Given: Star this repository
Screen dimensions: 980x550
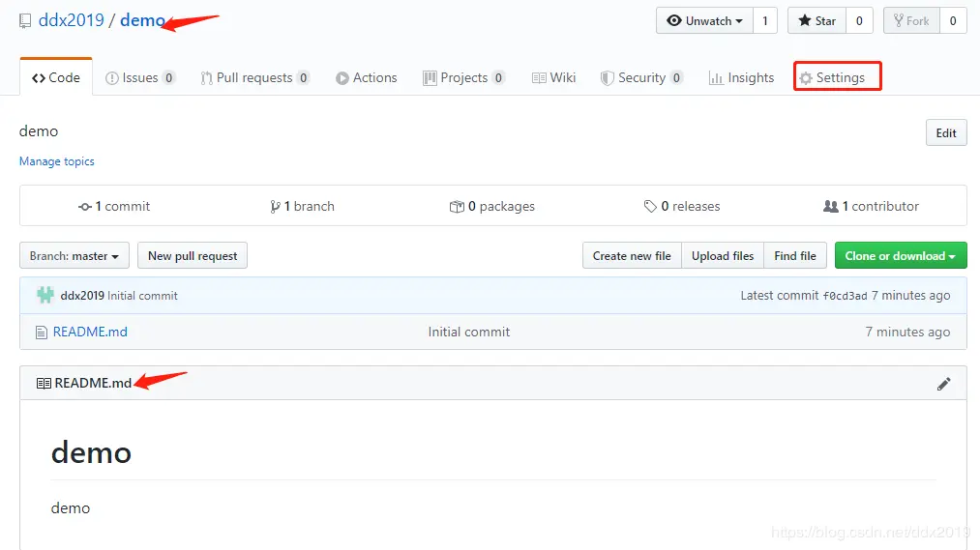Looking at the screenshot, I should tap(817, 20).
